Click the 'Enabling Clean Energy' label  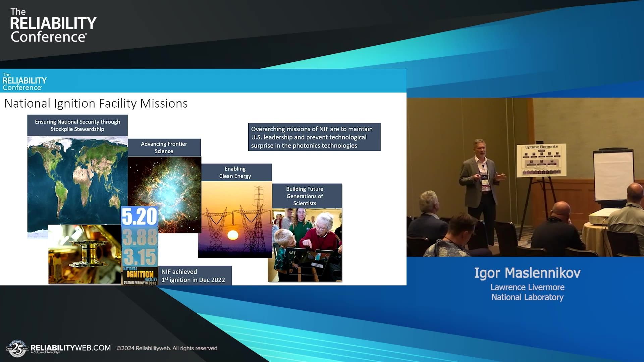tap(235, 172)
